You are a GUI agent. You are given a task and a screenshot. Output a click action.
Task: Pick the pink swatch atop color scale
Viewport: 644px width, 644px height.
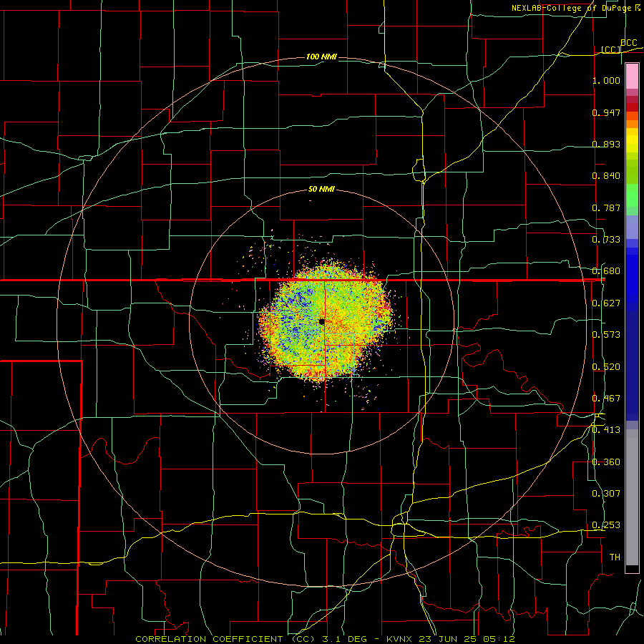click(632, 77)
